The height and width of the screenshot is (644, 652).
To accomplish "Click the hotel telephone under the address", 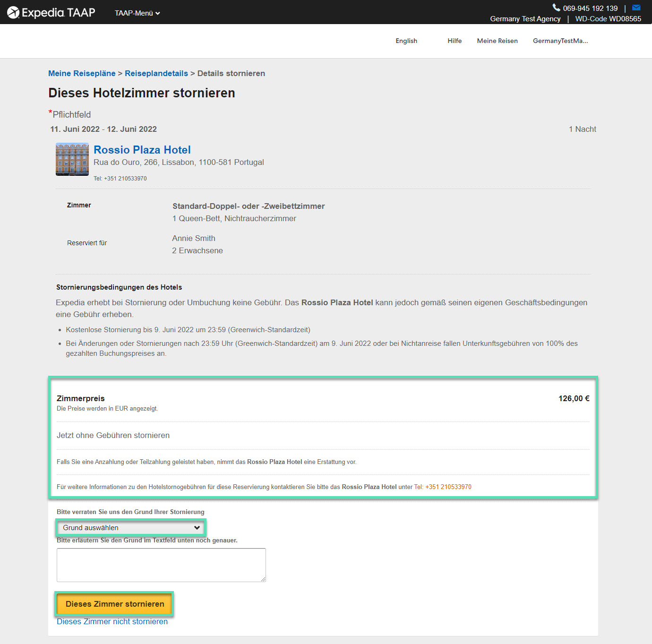I will [x=120, y=179].
